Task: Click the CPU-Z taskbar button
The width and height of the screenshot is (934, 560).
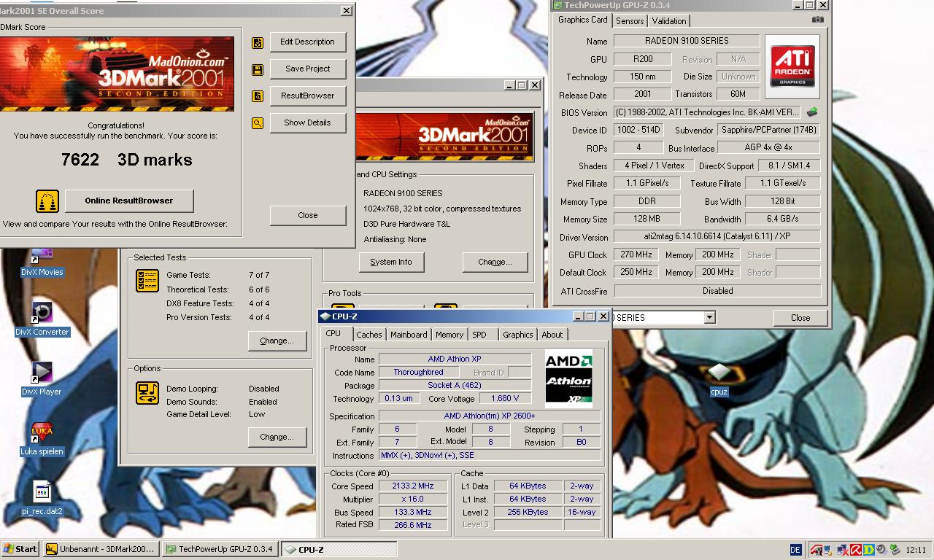Action: (339, 550)
